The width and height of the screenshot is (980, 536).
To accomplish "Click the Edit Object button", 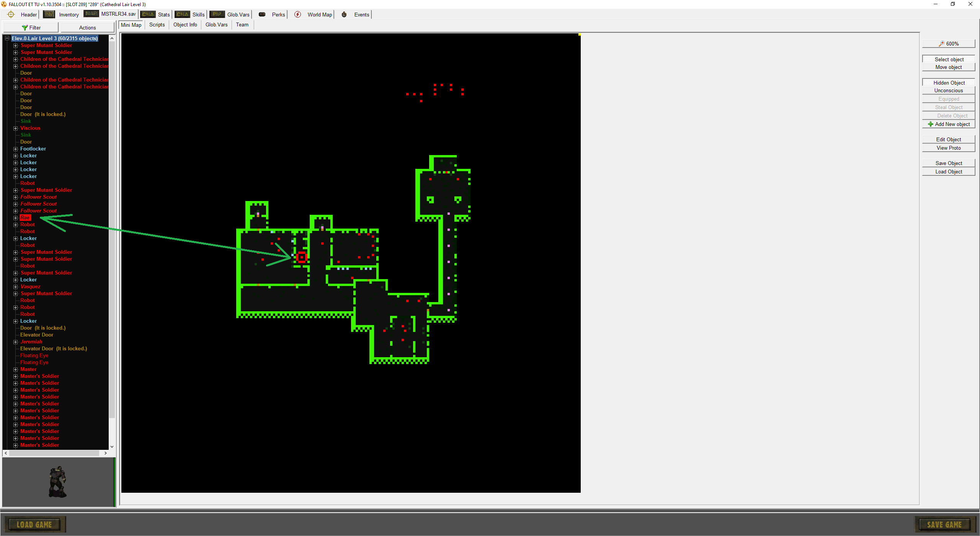I will tap(949, 139).
